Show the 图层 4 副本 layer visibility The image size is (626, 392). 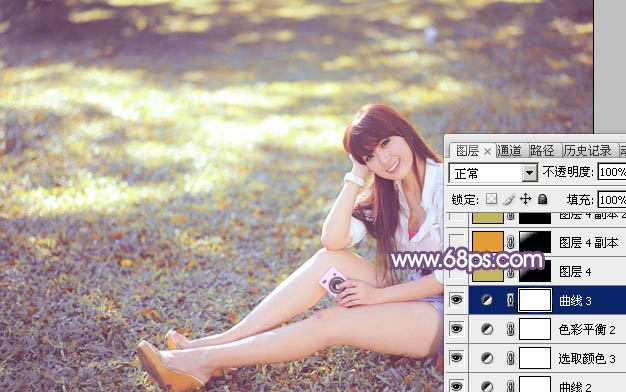(x=457, y=242)
